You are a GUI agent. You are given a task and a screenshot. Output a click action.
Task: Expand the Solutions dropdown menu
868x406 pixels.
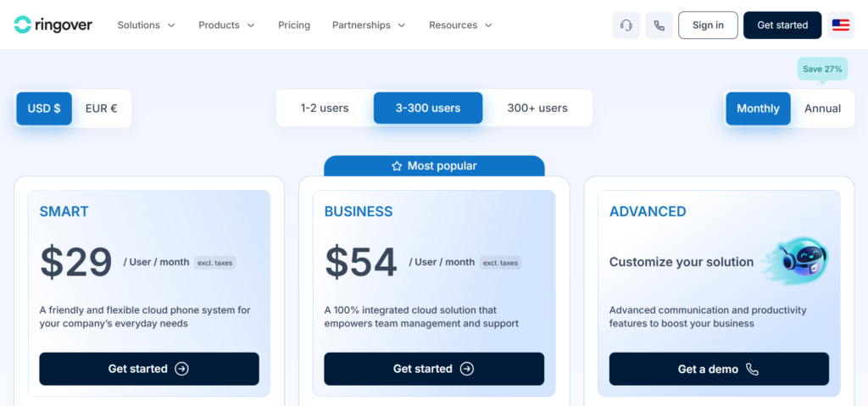146,25
